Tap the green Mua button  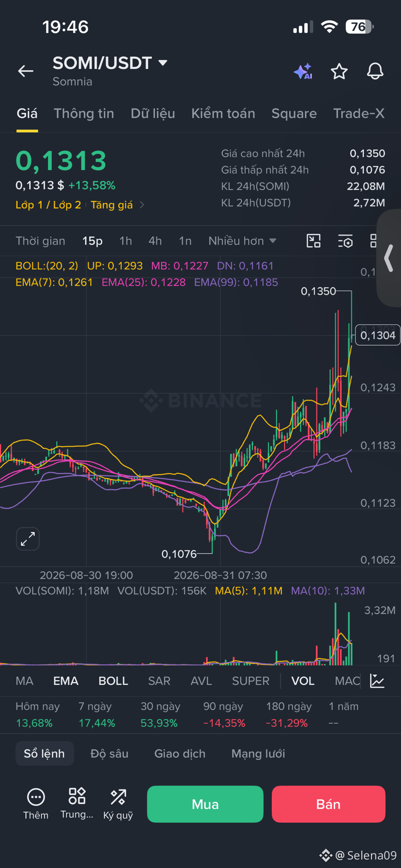click(x=205, y=804)
